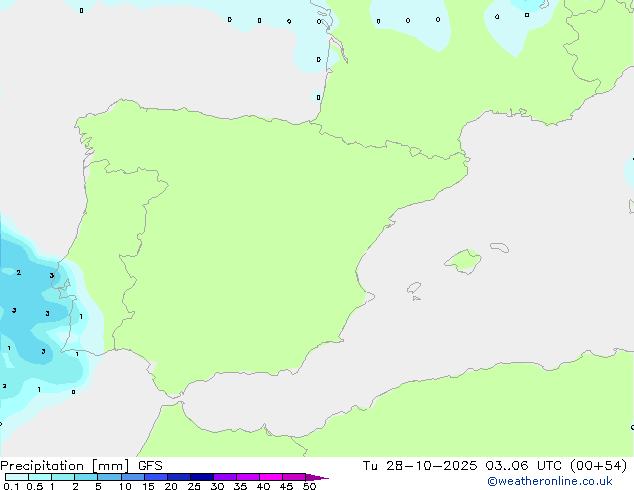Click the legend label '30'
Screen dimensions: 634x490
[x=217, y=486]
